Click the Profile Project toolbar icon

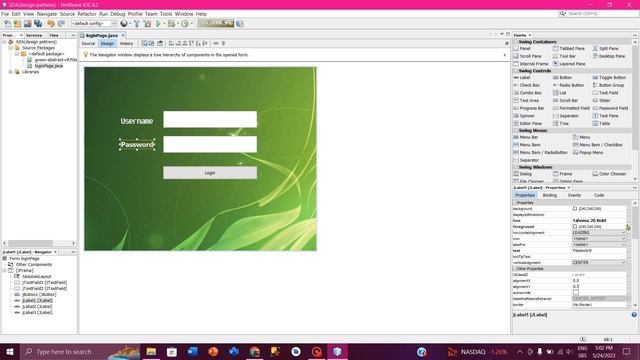point(185,24)
